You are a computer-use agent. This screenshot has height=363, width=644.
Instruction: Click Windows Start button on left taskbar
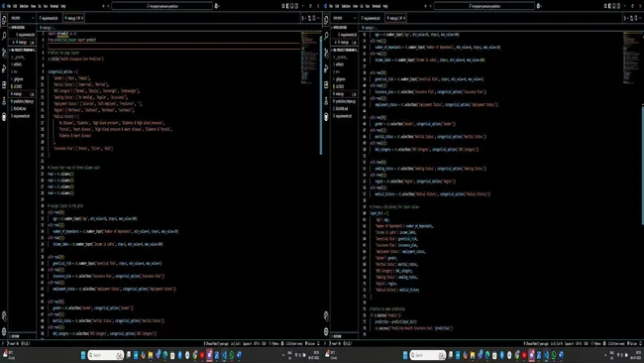click(x=83, y=355)
